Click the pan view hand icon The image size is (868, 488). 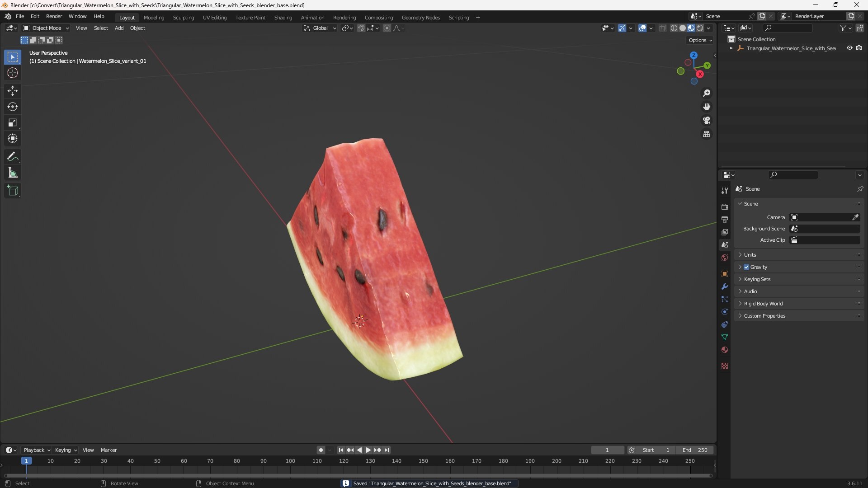click(x=707, y=107)
